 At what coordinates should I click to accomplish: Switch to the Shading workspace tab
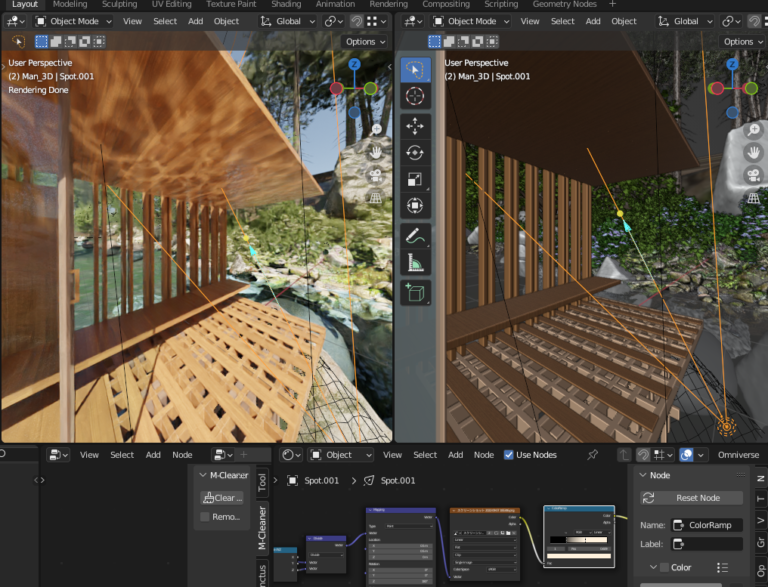286,4
